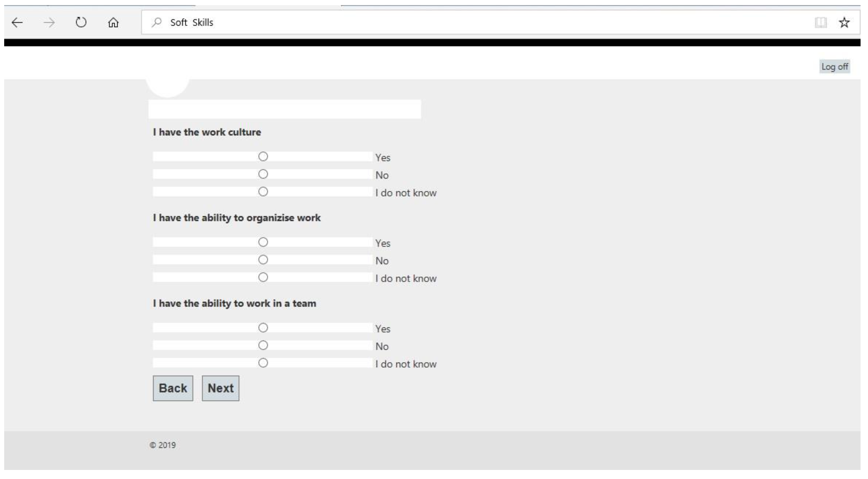Click the browser back arrow
The width and height of the screenshot is (868, 479).
pyautogui.click(x=17, y=23)
